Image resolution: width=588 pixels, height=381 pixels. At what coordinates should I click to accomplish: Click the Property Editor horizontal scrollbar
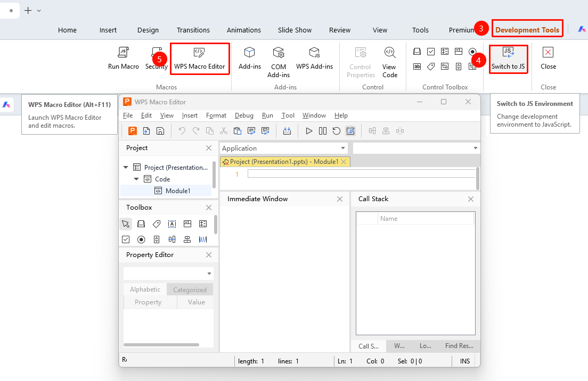point(161,345)
